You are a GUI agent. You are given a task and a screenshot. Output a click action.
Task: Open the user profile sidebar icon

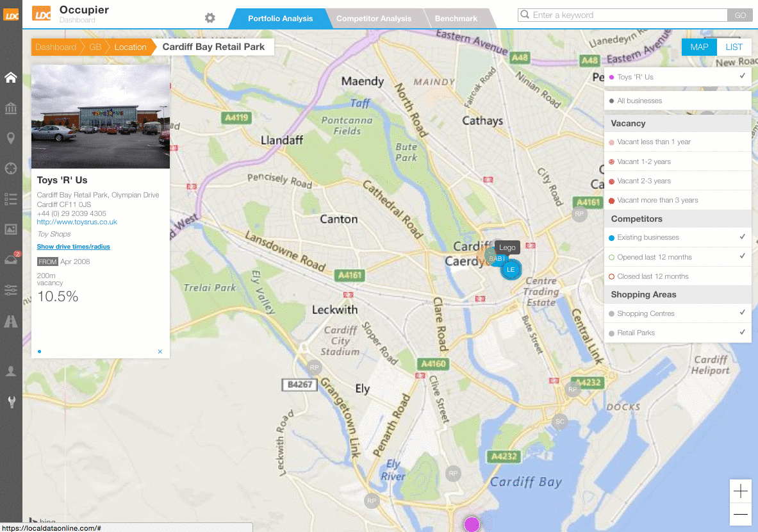[x=11, y=371]
